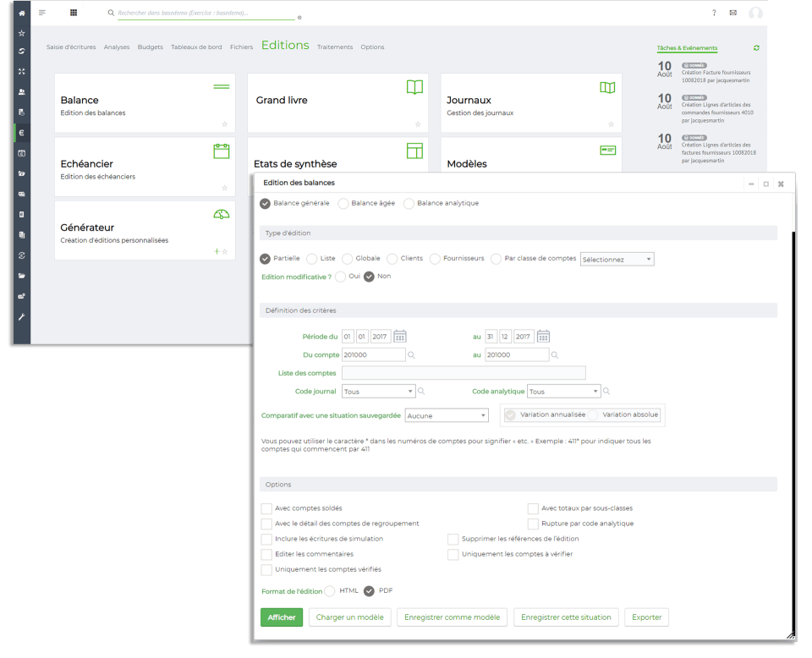
Task: Click the Journaux open-book icon
Action: (607, 87)
